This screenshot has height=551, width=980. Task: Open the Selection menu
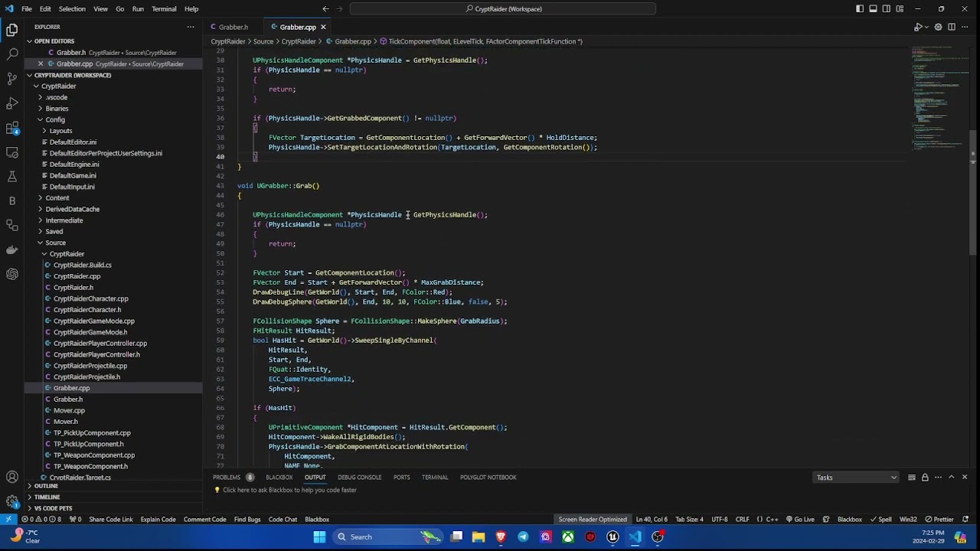click(72, 9)
